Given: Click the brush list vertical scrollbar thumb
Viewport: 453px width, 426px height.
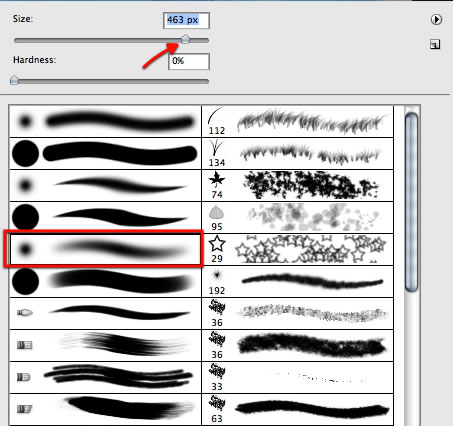Looking at the screenshot, I should (412, 203).
